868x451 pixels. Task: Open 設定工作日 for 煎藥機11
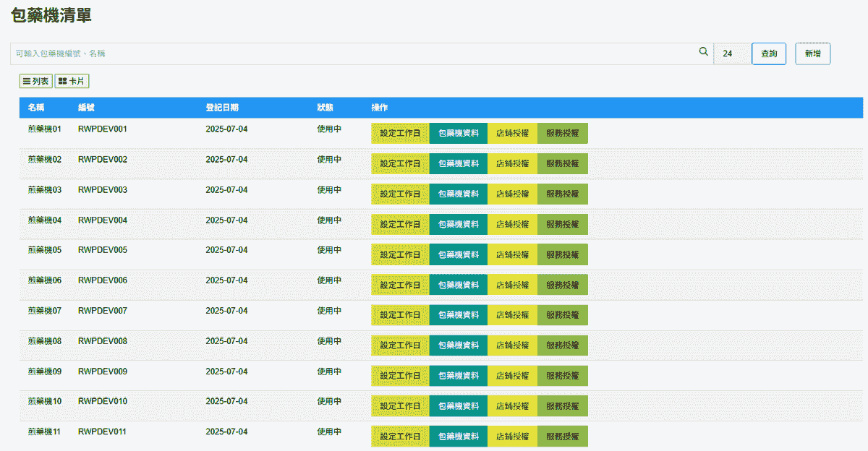tap(400, 436)
